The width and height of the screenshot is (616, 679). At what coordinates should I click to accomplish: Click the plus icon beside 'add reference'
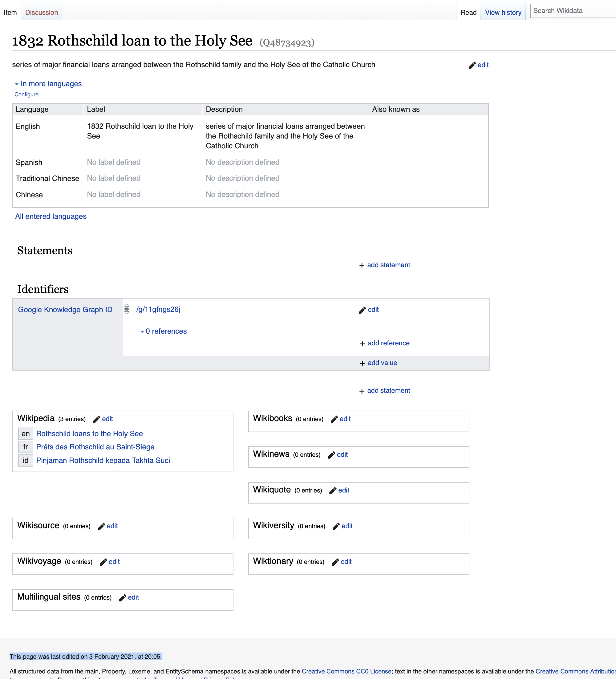point(362,344)
